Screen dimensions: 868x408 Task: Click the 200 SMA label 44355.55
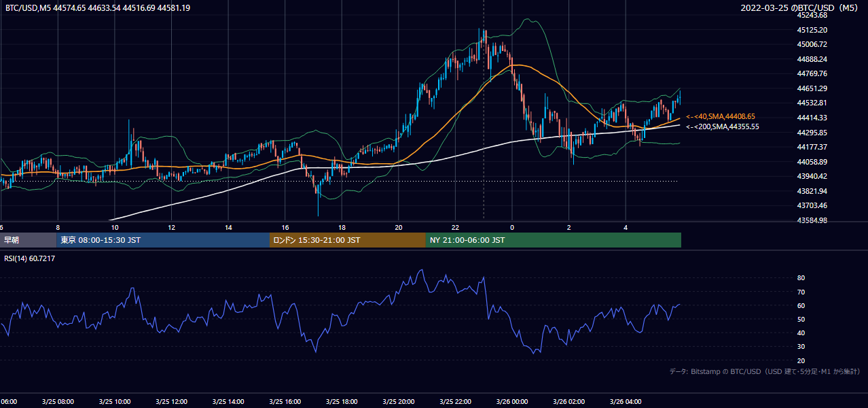pyautogui.click(x=723, y=126)
